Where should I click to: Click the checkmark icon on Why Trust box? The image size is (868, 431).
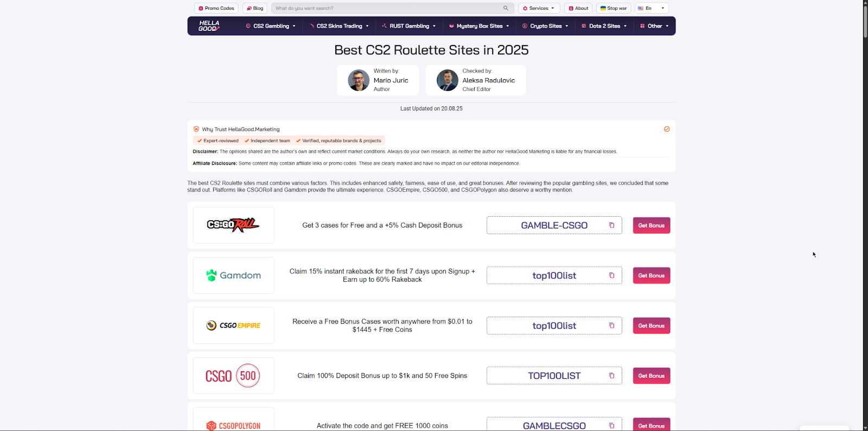(x=667, y=129)
